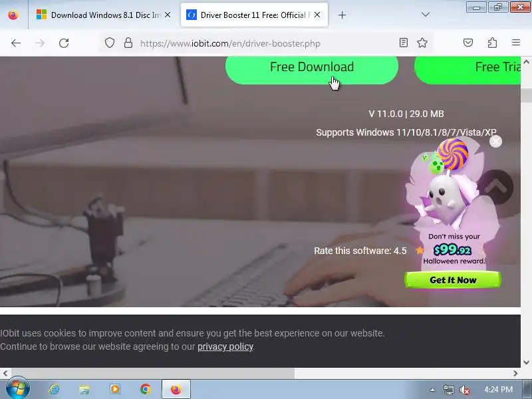Click the Supports Windows 11/10/8.1/8/7/Vista/XP text
The width and height of the screenshot is (532, 399).
406,132
